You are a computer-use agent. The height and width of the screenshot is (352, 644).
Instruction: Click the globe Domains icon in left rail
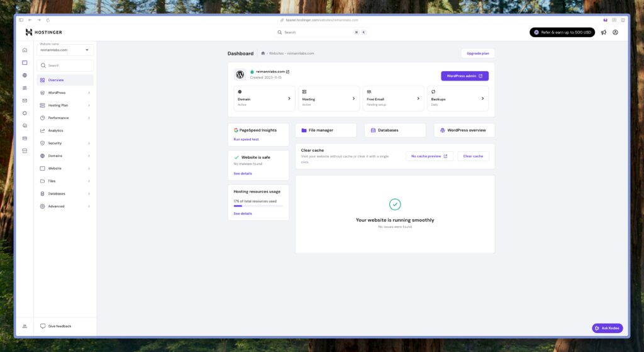tap(25, 75)
